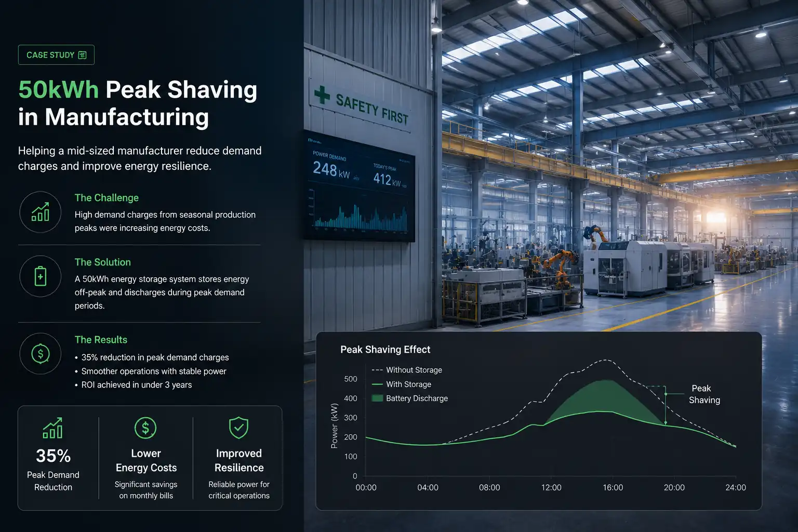
Task: Click the 300 value on power axis
Action: click(x=351, y=418)
